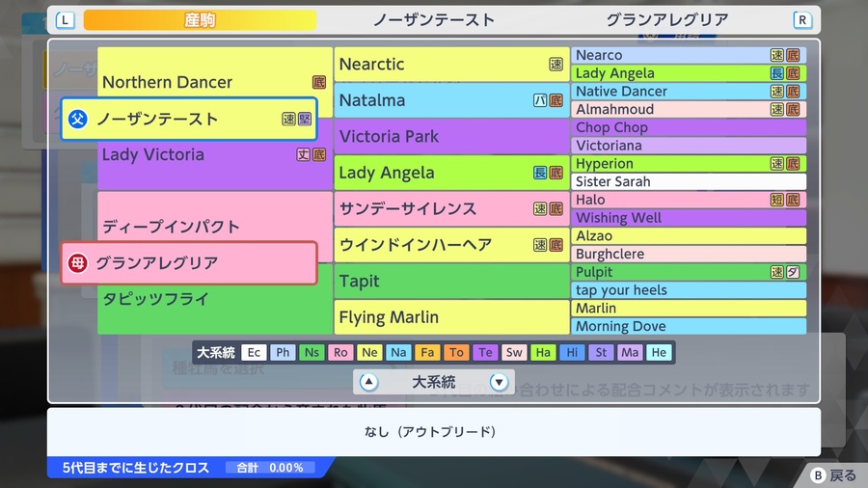
Task: Select the Nearctic pedigree cell
Action: tap(451, 65)
